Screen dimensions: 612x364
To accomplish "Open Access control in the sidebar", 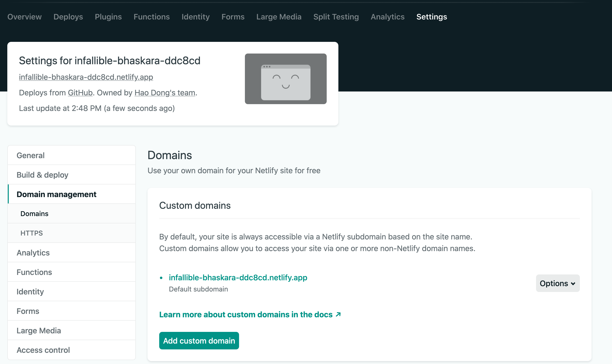I will pyautogui.click(x=43, y=350).
